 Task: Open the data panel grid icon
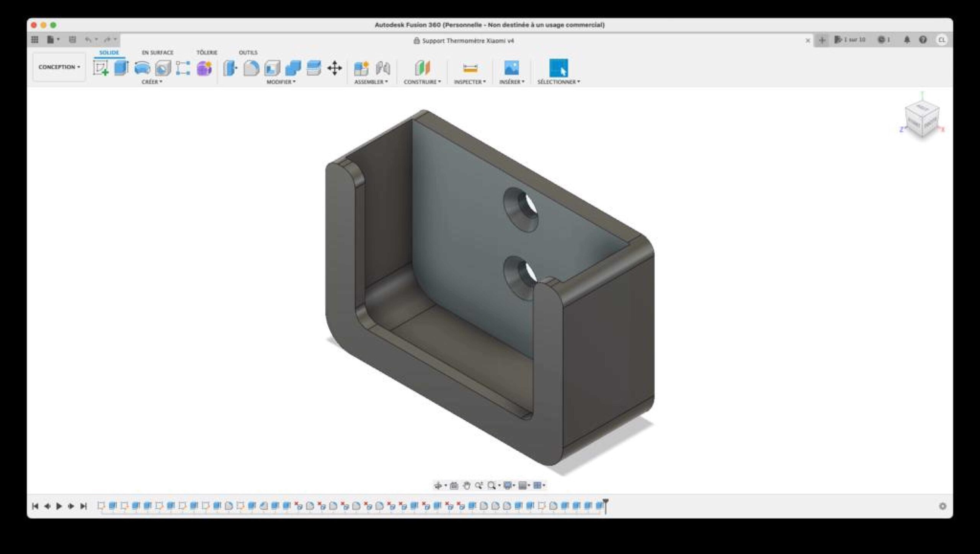tap(35, 39)
